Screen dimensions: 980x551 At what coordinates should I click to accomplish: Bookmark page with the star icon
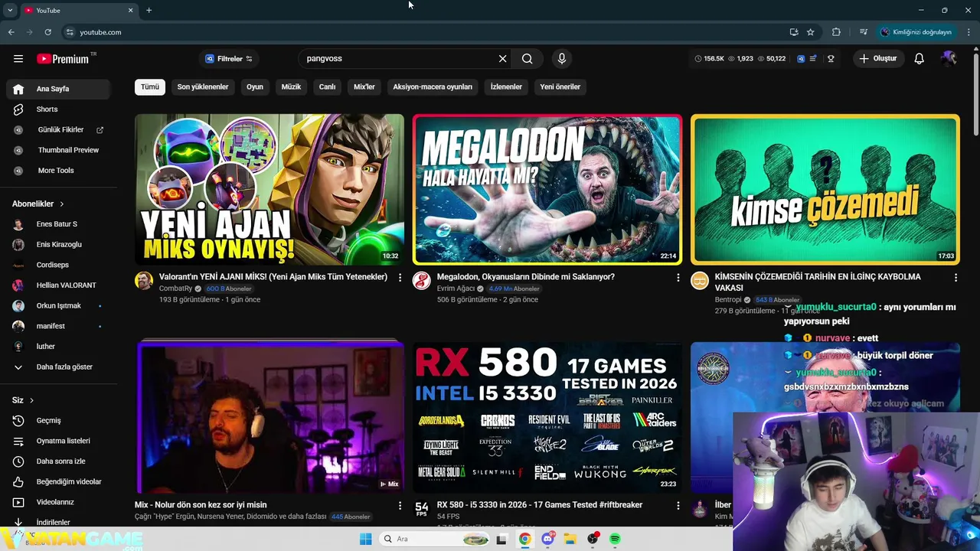coord(810,32)
